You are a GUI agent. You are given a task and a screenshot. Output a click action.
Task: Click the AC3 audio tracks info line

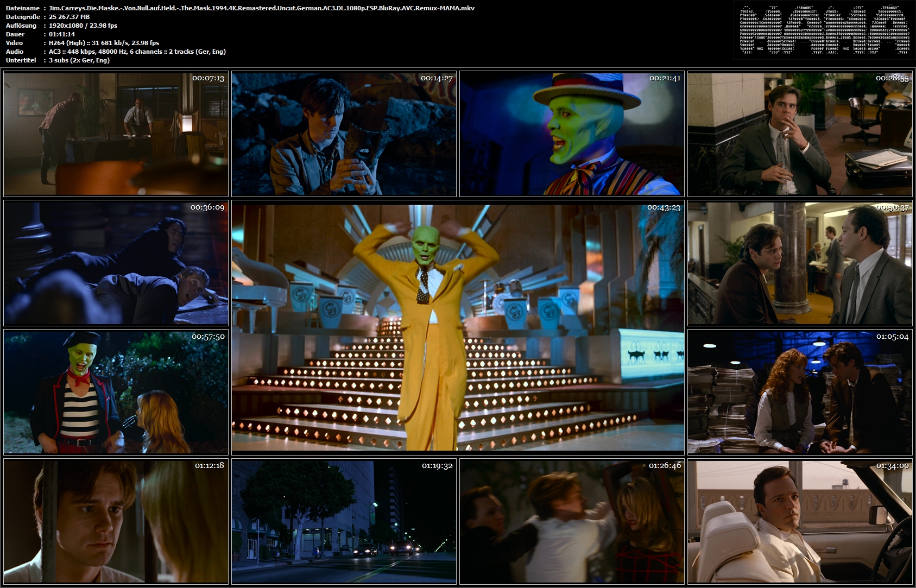click(137, 52)
